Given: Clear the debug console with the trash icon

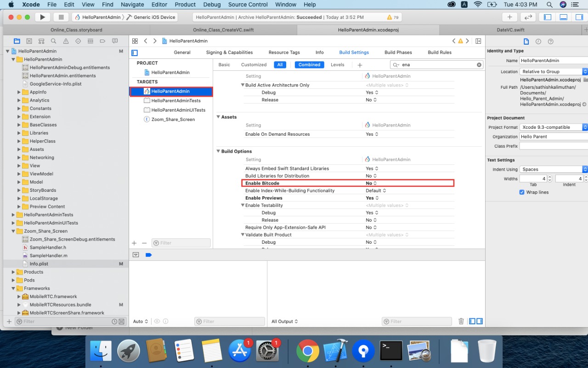Looking at the screenshot, I should click(461, 322).
